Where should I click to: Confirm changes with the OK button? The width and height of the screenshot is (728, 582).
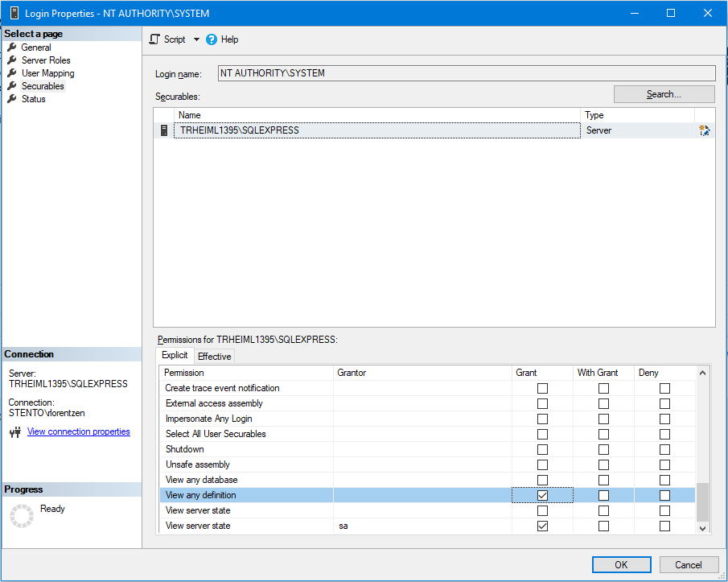(x=621, y=564)
